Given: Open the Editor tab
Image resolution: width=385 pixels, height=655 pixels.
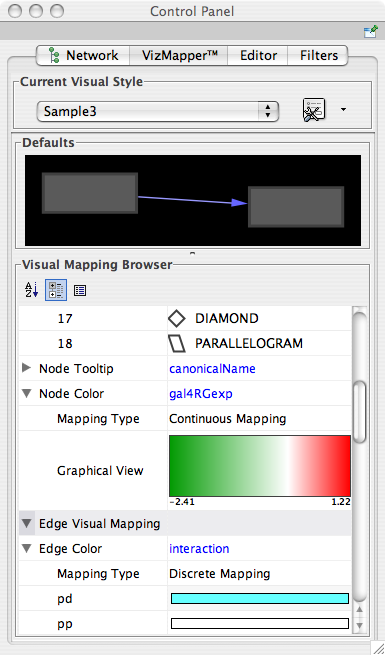Looking at the screenshot, I should coord(258,56).
